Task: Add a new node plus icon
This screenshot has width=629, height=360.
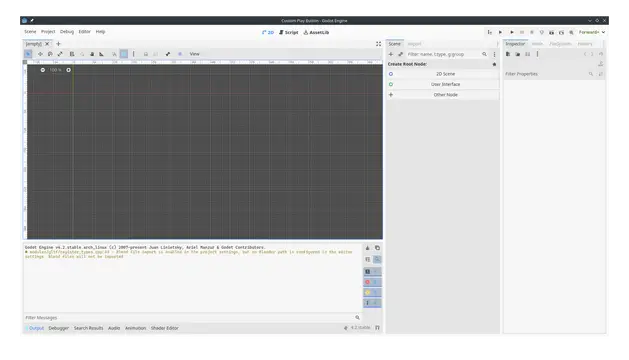Action: 391,54
